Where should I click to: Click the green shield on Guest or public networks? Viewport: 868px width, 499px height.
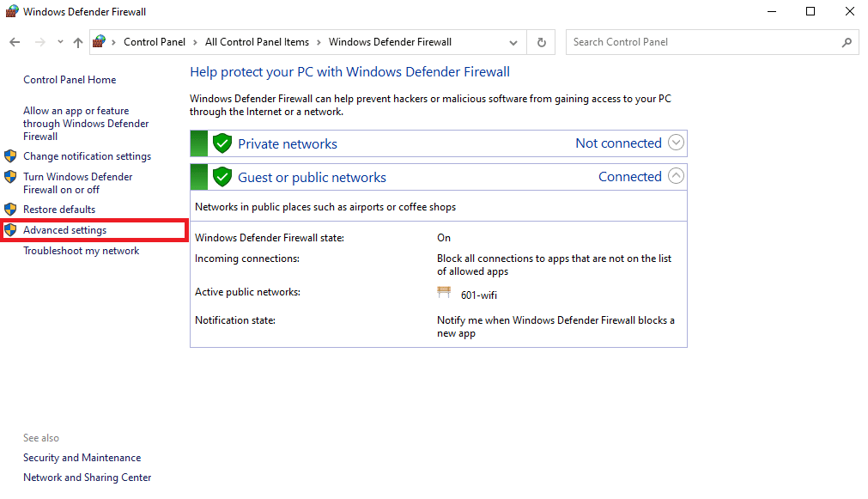[x=222, y=177]
